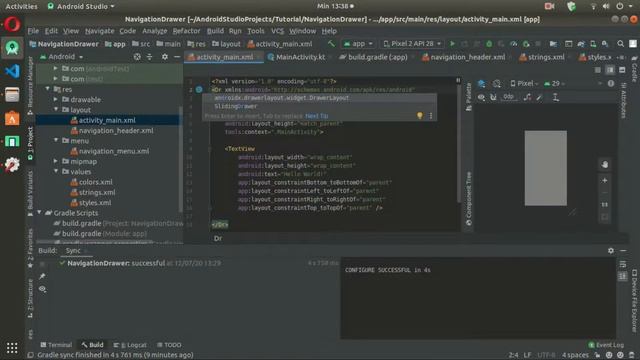The image size is (640, 360).
Task: Click the phone preview thumbnail in designer
Action: pyautogui.click(x=545, y=168)
